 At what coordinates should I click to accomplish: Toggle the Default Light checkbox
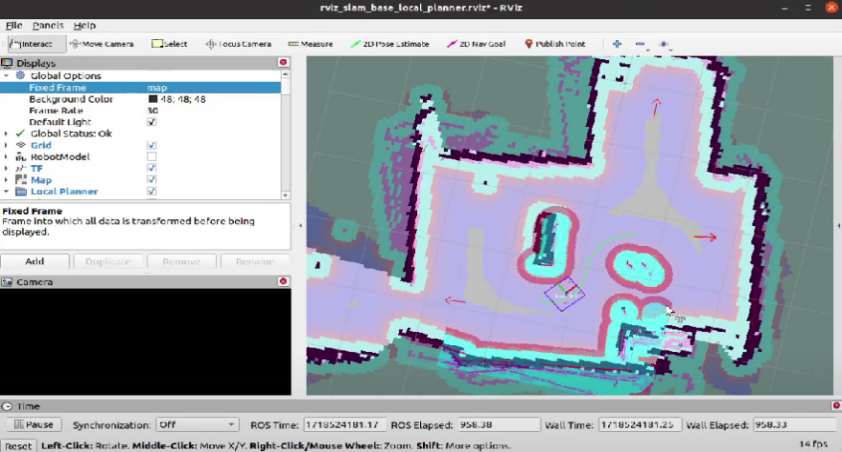coord(152,122)
